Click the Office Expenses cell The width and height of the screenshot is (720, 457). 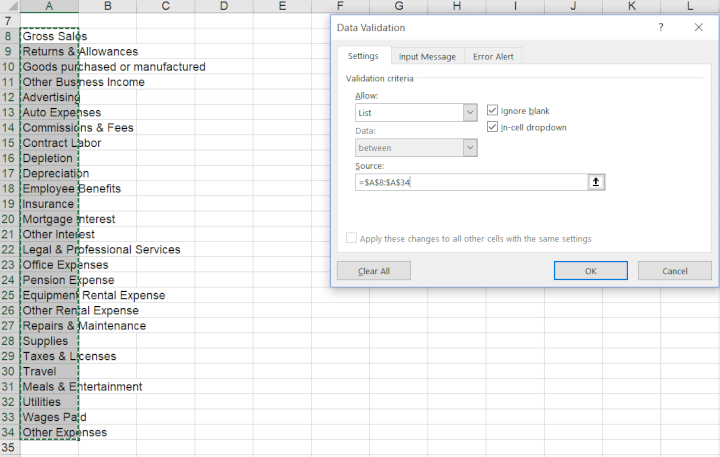coord(49,265)
